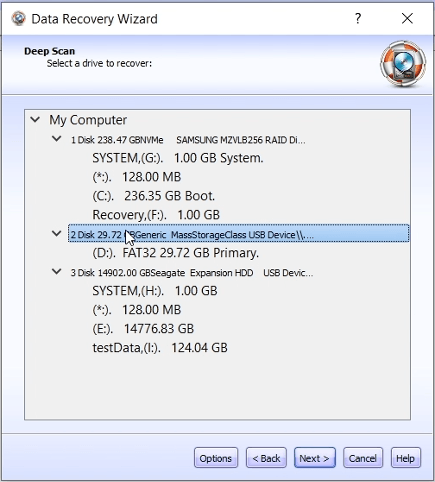Select the 1 Disk SAMSUNG MZVLB256 entry
Image resolution: width=435 pixels, height=482 pixels.
tap(188, 140)
